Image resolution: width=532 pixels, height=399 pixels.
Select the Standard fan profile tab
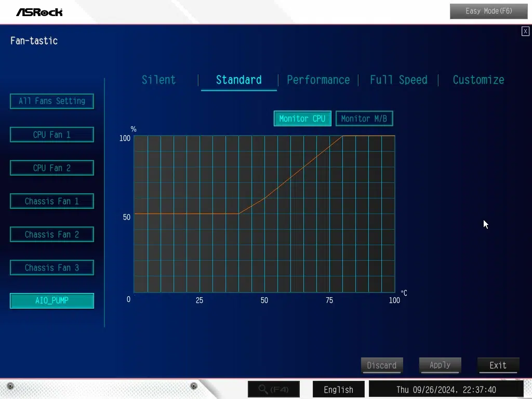[238, 80]
